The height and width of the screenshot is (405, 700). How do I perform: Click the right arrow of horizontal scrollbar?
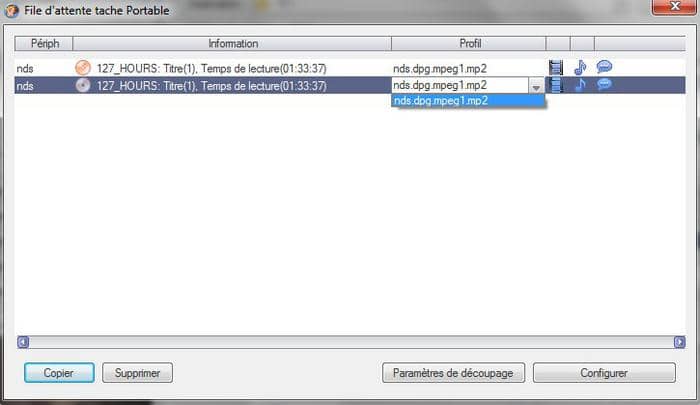click(679, 342)
